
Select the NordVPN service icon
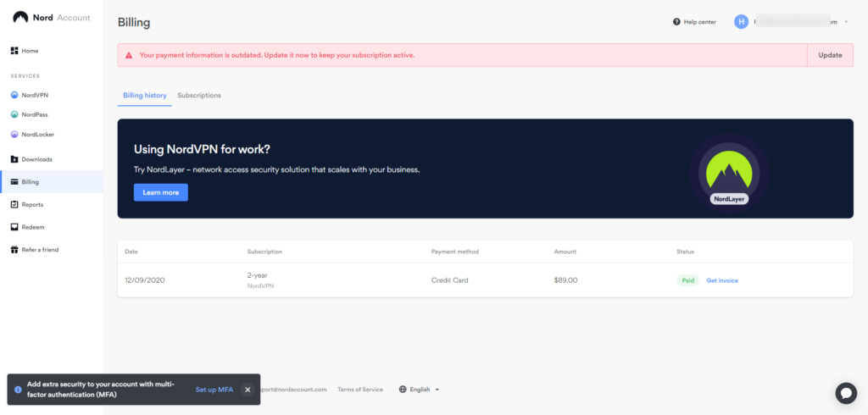[x=15, y=95]
